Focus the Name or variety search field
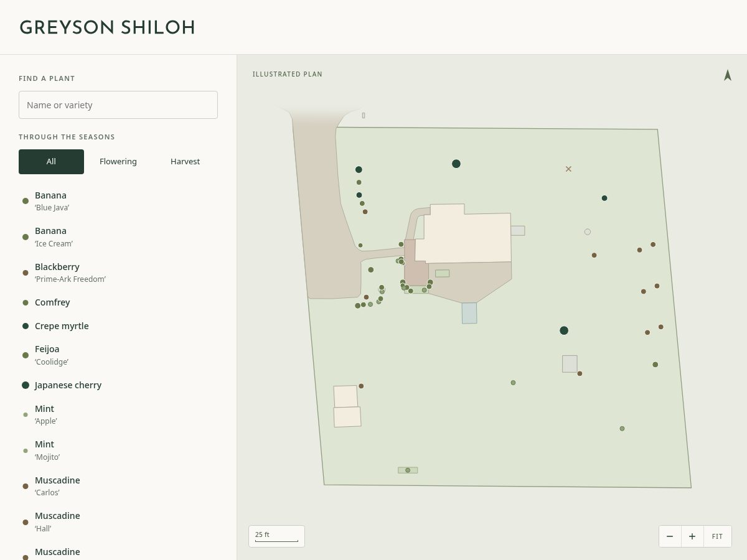 click(x=118, y=105)
